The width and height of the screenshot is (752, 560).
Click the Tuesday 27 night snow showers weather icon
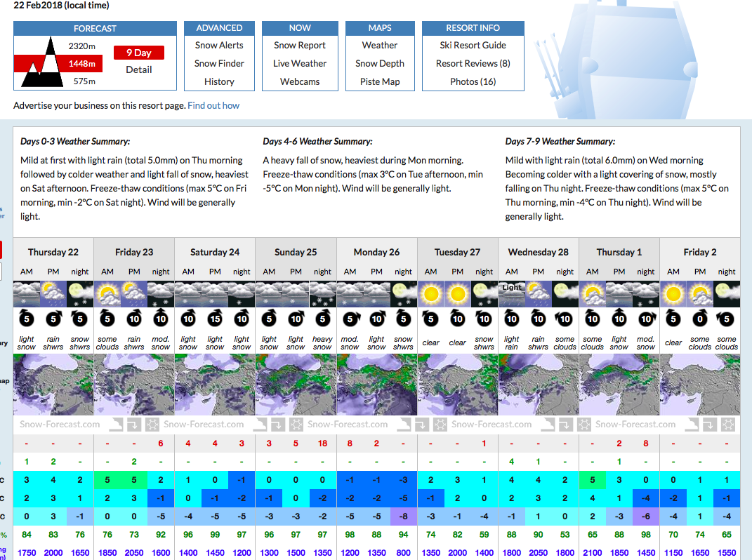click(x=484, y=294)
